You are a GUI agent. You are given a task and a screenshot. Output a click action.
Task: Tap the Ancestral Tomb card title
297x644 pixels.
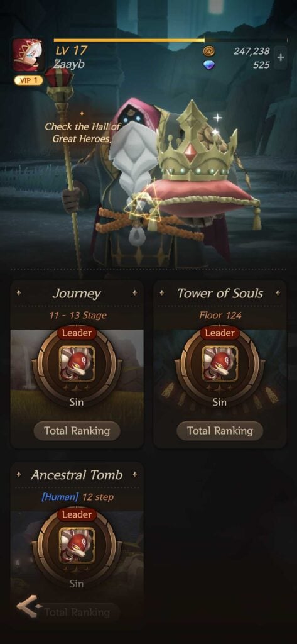tap(77, 475)
